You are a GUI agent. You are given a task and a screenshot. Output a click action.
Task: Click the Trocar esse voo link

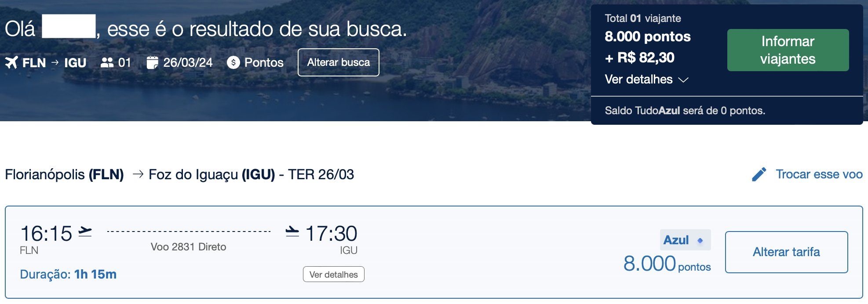pos(819,174)
